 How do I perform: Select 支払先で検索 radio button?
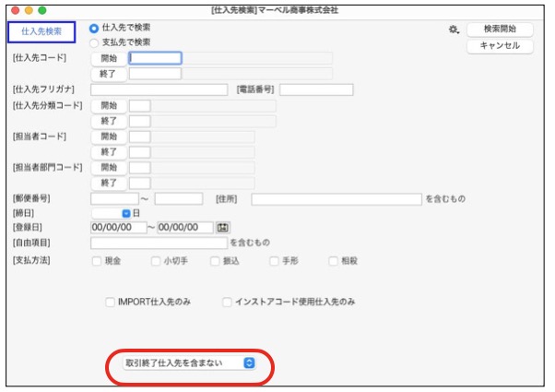(94, 42)
